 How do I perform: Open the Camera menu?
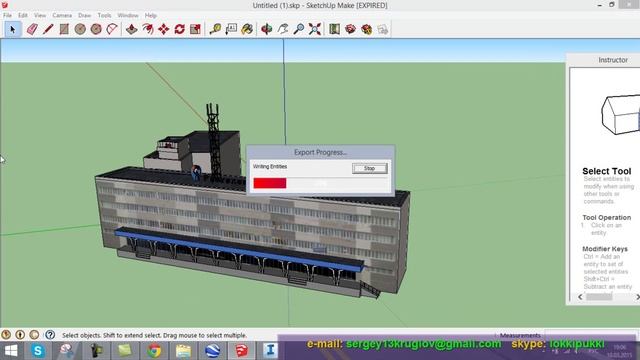point(62,15)
